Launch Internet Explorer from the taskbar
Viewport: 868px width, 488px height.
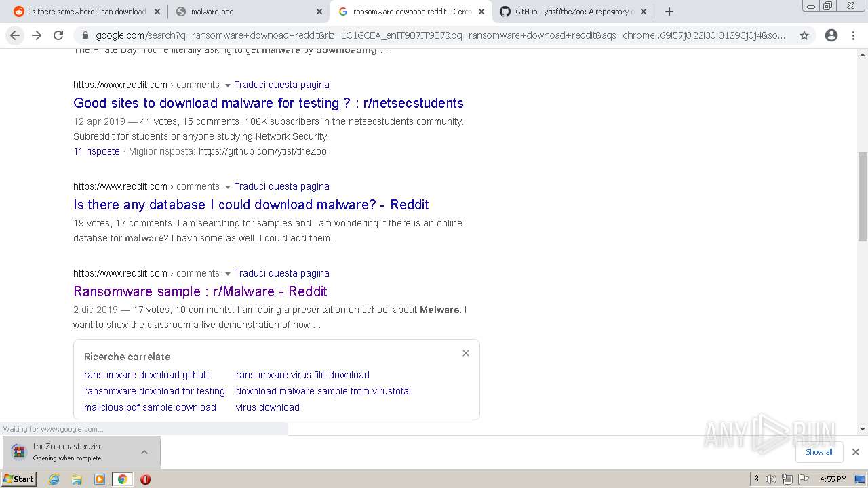click(54, 479)
